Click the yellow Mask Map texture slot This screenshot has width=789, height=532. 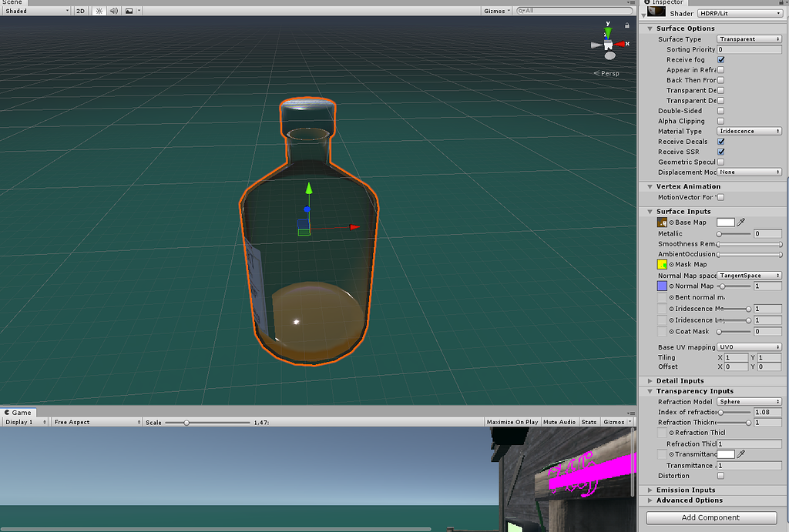tap(662, 264)
